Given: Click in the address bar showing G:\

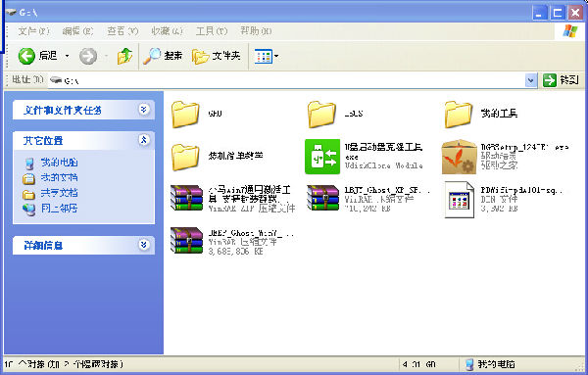Looking at the screenshot, I should tap(287, 80).
